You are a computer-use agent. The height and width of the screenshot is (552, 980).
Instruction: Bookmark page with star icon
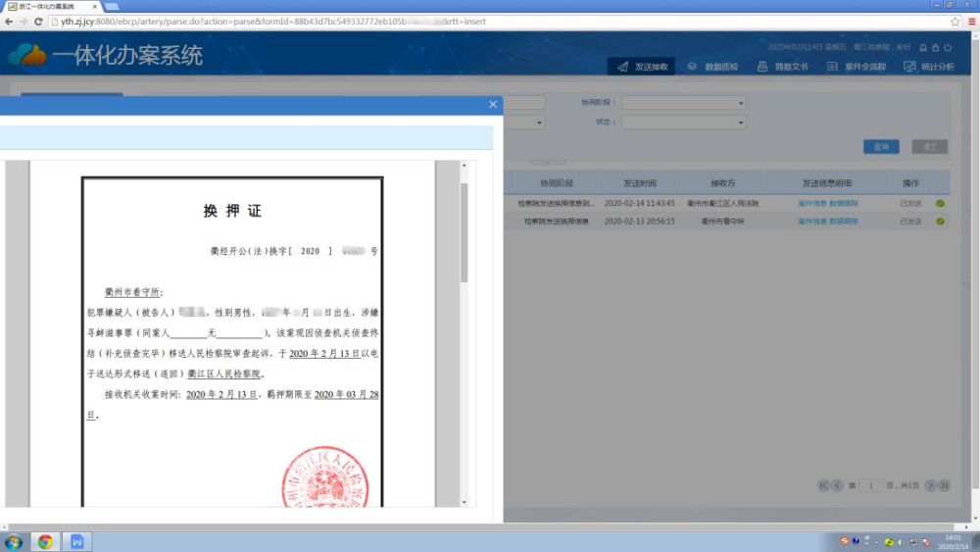pos(955,22)
